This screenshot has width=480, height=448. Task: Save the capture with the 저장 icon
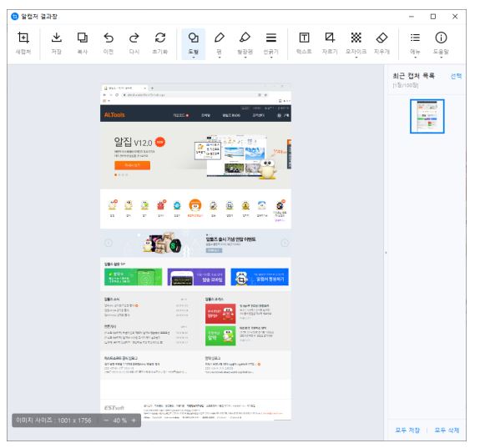point(56,43)
